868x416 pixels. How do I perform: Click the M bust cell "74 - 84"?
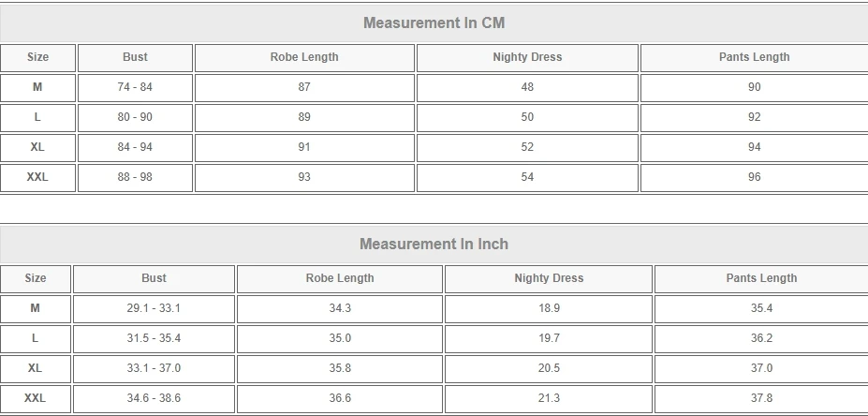(x=135, y=87)
